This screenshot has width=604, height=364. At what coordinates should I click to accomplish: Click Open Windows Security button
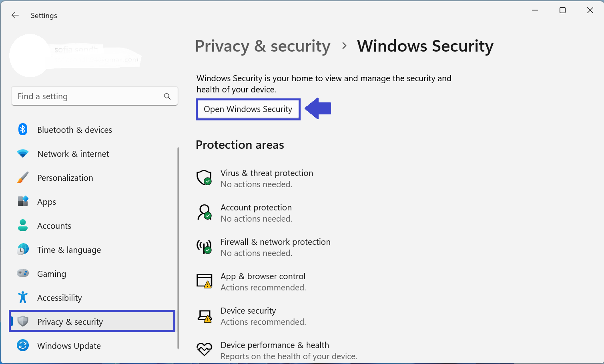tap(248, 109)
